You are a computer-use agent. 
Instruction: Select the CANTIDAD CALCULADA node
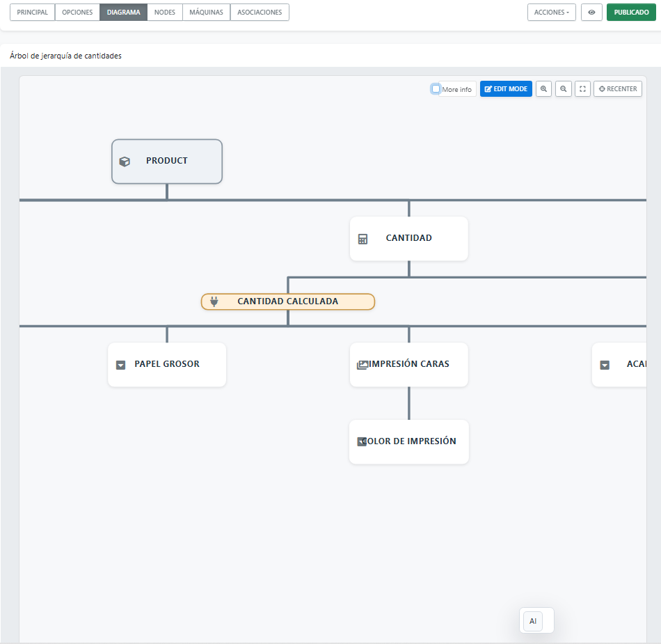coord(288,301)
